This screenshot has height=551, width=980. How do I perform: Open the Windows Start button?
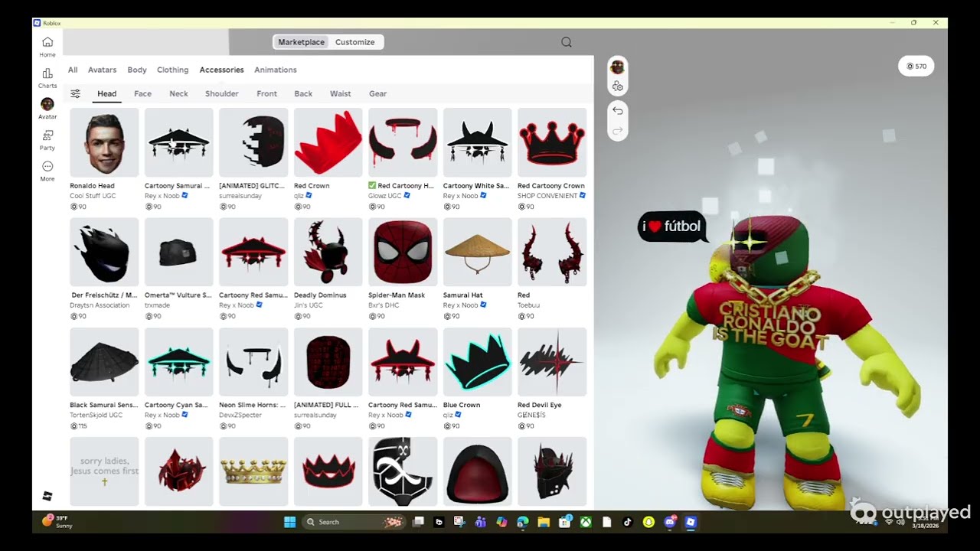(289, 522)
